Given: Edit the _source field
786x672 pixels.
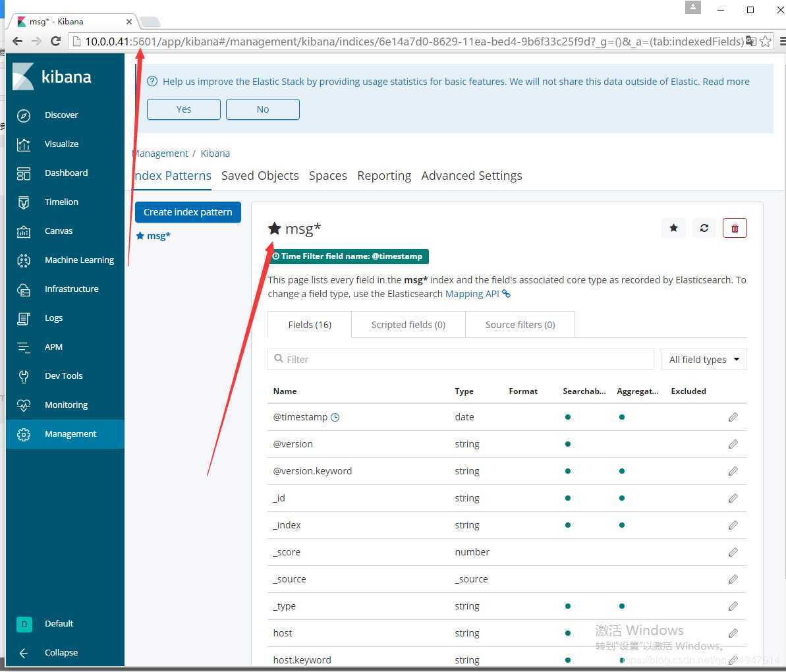Looking at the screenshot, I should (733, 579).
